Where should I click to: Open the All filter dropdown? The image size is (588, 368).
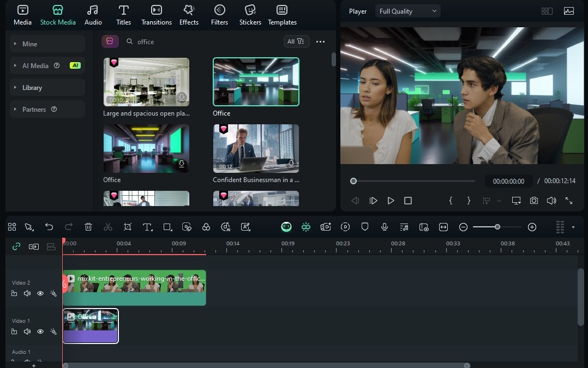(296, 41)
